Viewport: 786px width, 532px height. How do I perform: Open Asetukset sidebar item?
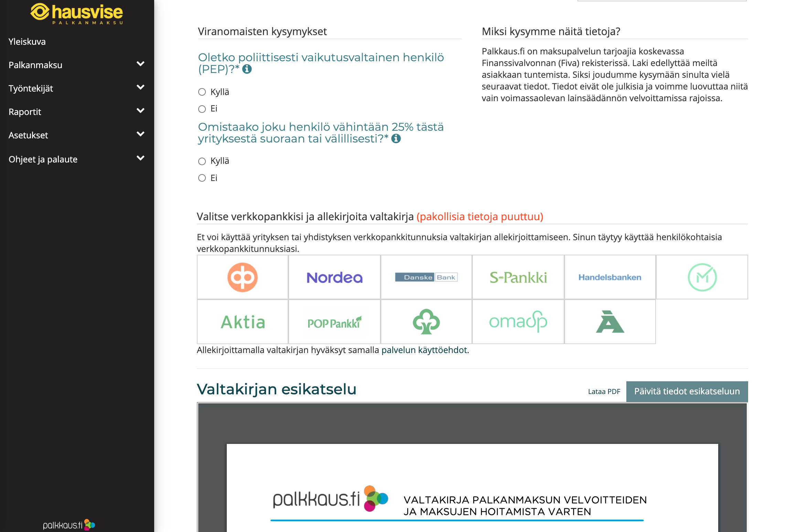28,135
